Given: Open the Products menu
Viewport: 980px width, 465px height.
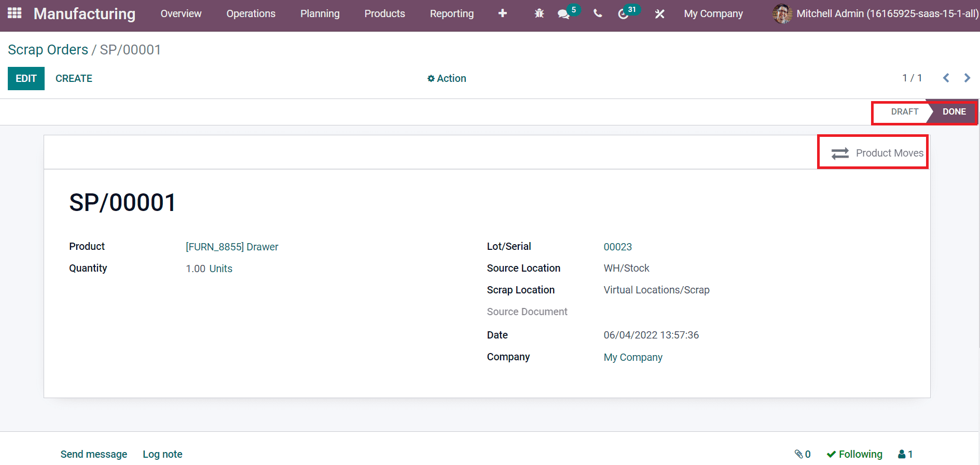Looking at the screenshot, I should (x=385, y=13).
